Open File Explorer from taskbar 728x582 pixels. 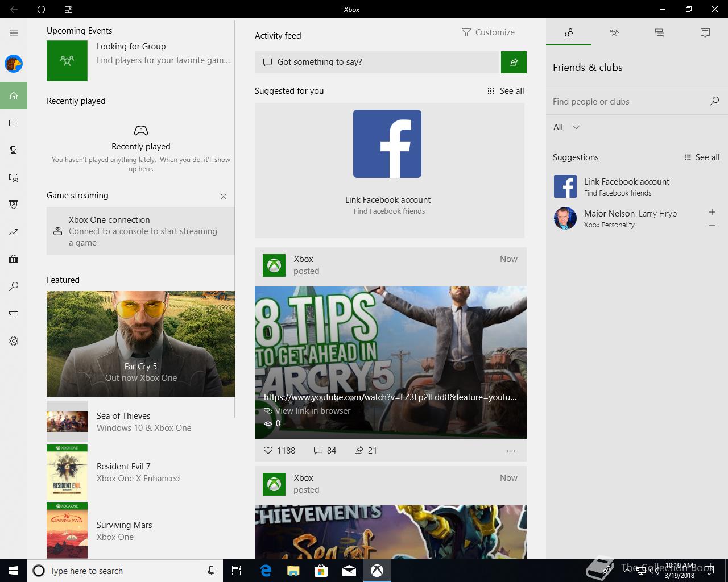[x=293, y=571]
